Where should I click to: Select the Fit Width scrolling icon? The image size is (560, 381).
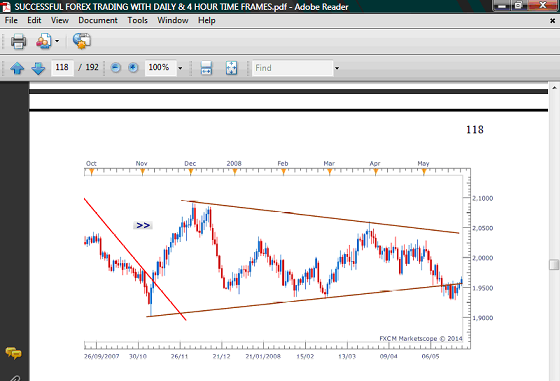[206, 68]
